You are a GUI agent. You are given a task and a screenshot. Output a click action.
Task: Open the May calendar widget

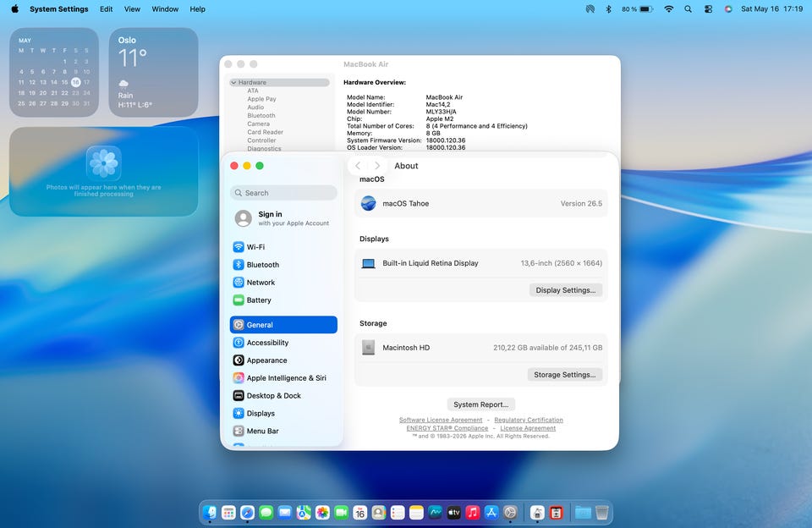click(54, 72)
